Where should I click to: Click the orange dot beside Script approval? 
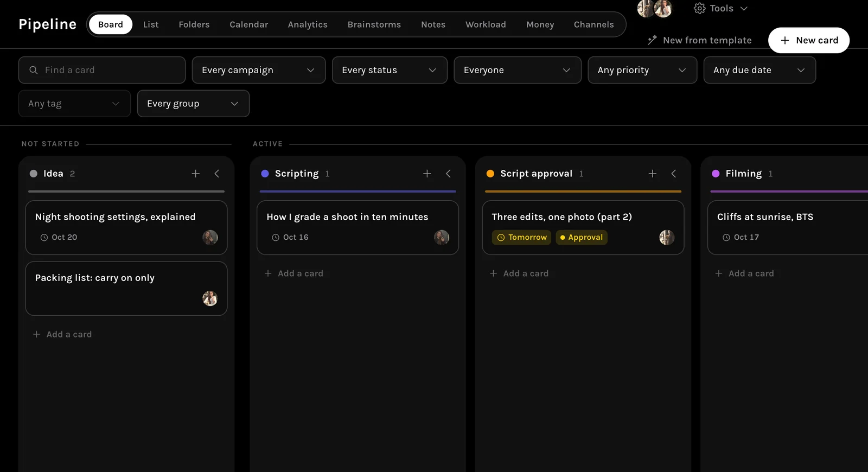(x=490, y=174)
